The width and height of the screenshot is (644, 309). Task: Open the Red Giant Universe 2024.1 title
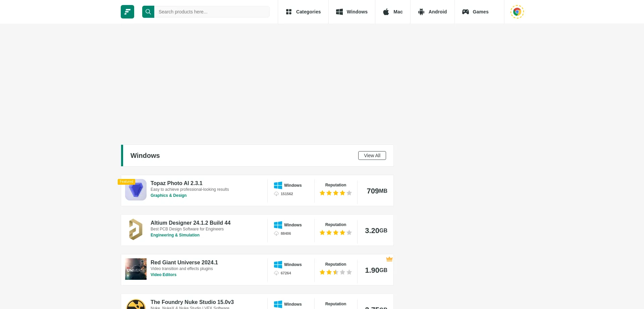pos(184,262)
